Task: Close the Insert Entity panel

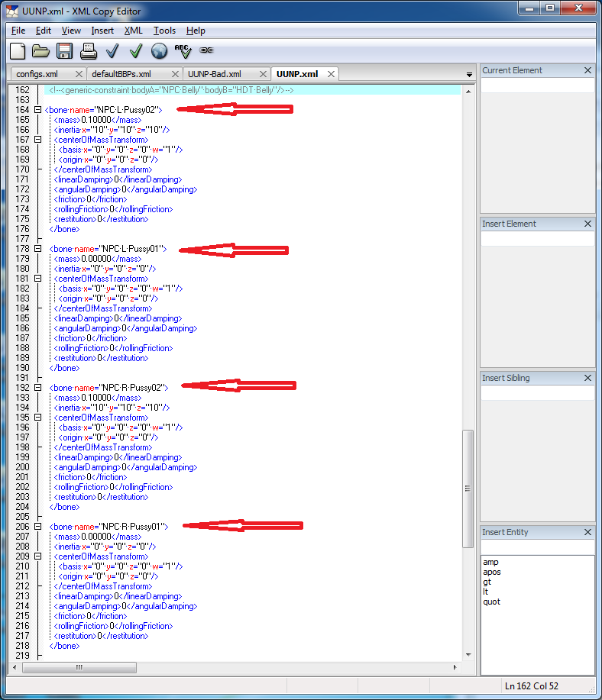Action: click(587, 532)
